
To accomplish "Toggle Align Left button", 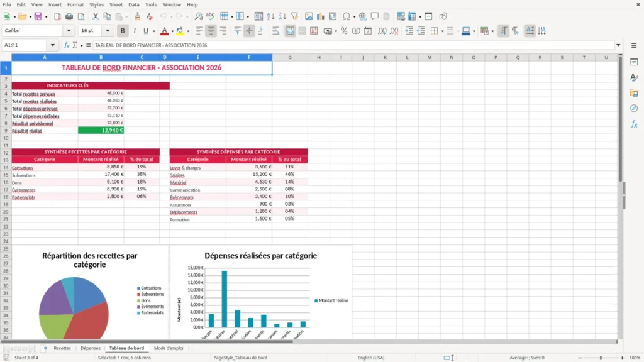I will [x=199, y=31].
